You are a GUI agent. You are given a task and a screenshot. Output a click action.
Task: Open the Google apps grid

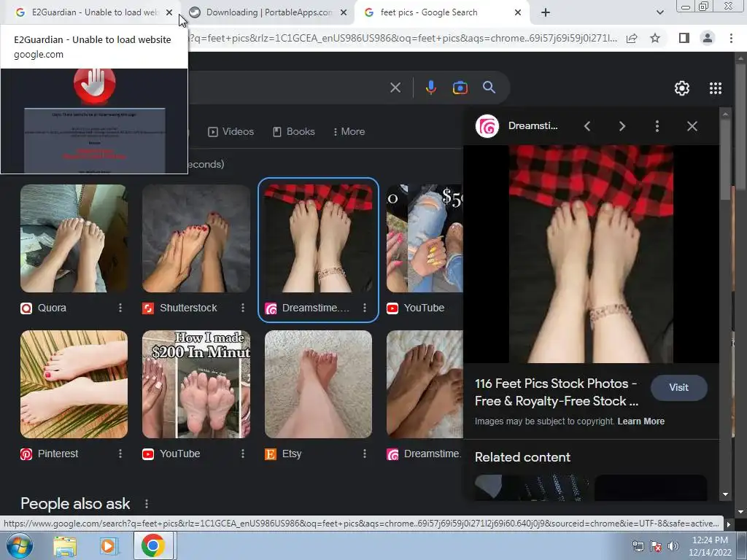tap(716, 88)
